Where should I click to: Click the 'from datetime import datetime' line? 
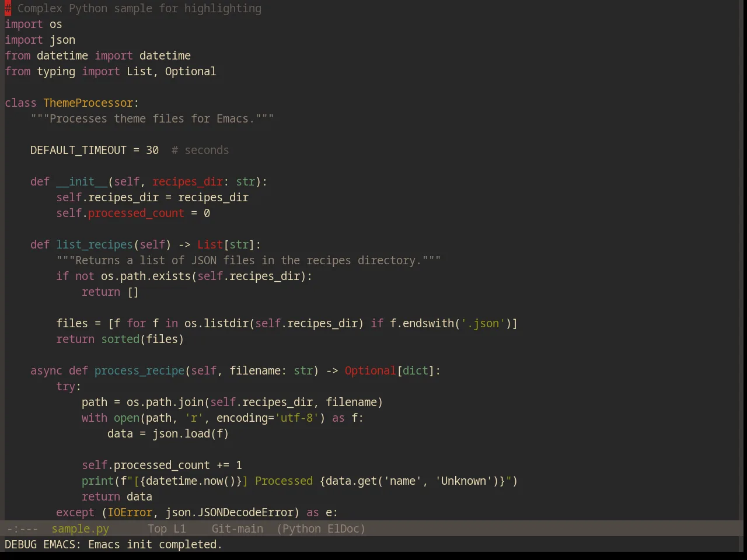click(97, 56)
